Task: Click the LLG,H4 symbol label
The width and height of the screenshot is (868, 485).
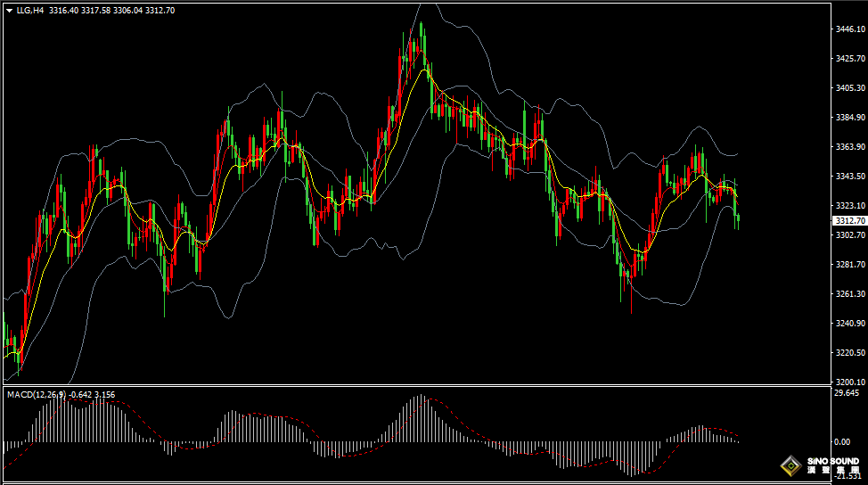Action: point(30,10)
